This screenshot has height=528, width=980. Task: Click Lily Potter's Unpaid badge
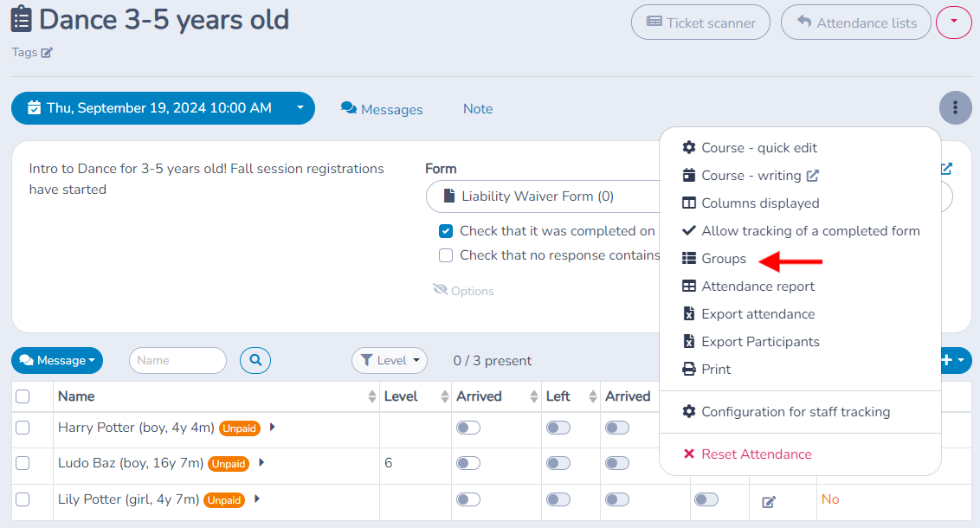click(x=224, y=500)
